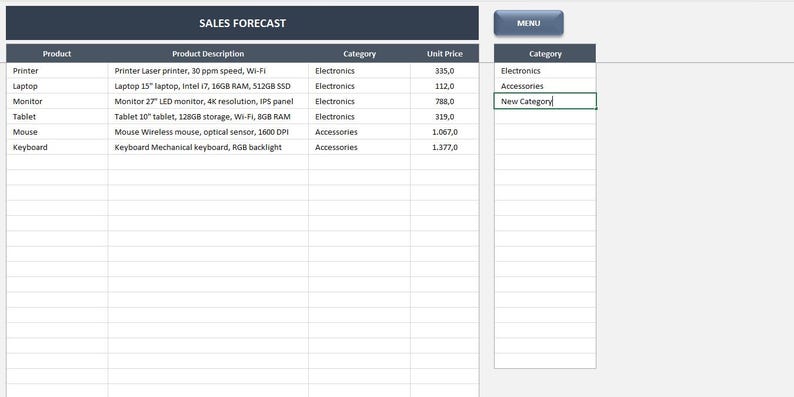Image resolution: width=794 pixels, height=397 pixels.
Task: Click the Unit Price column header
Action: click(x=445, y=54)
